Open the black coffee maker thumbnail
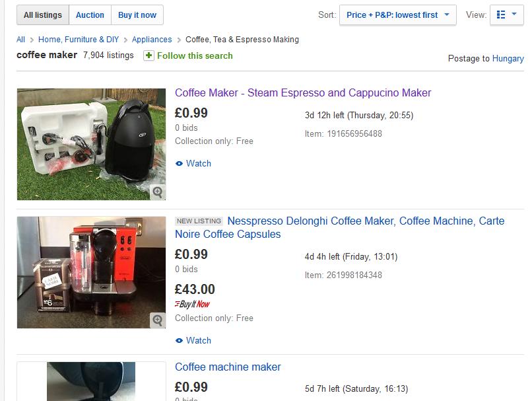The width and height of the screenshot is (532, 401). (91, 144)
